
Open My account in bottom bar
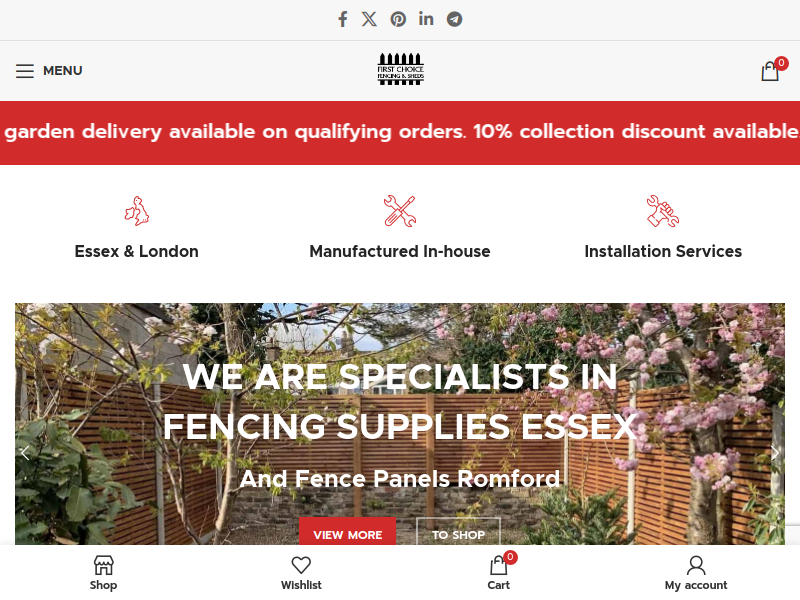point(696,573)
